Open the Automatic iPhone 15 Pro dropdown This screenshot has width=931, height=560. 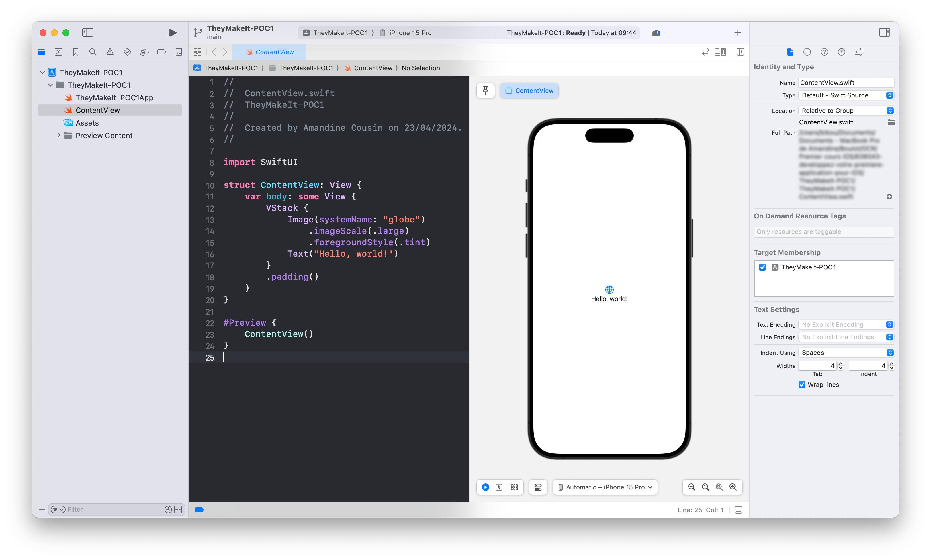[x=604, y=487]
